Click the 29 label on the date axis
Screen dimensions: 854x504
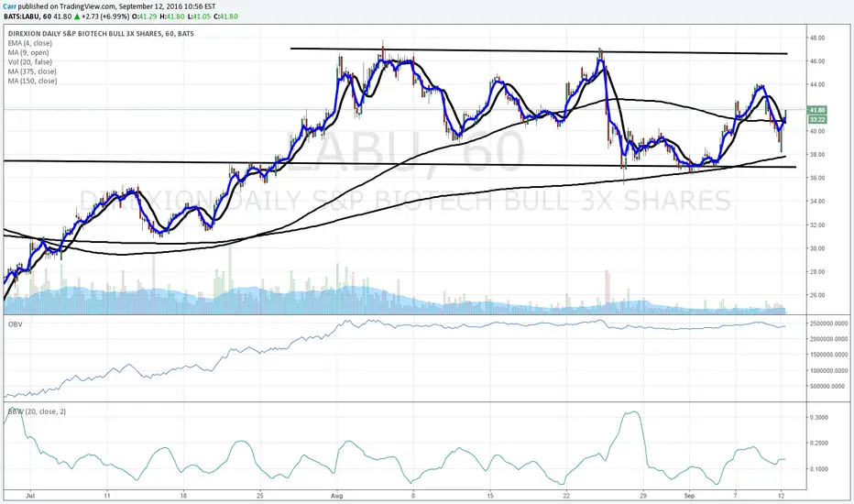tap(643, 497)
